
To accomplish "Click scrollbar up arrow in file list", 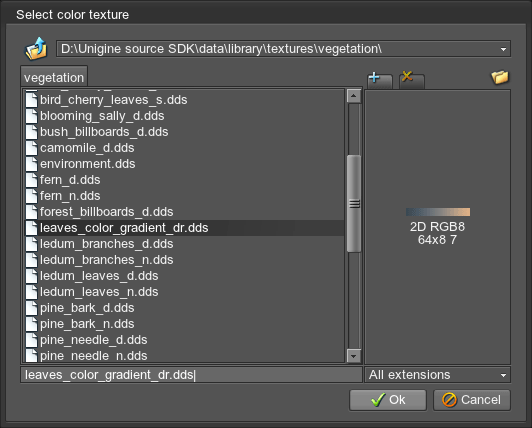I will point(354,96).
